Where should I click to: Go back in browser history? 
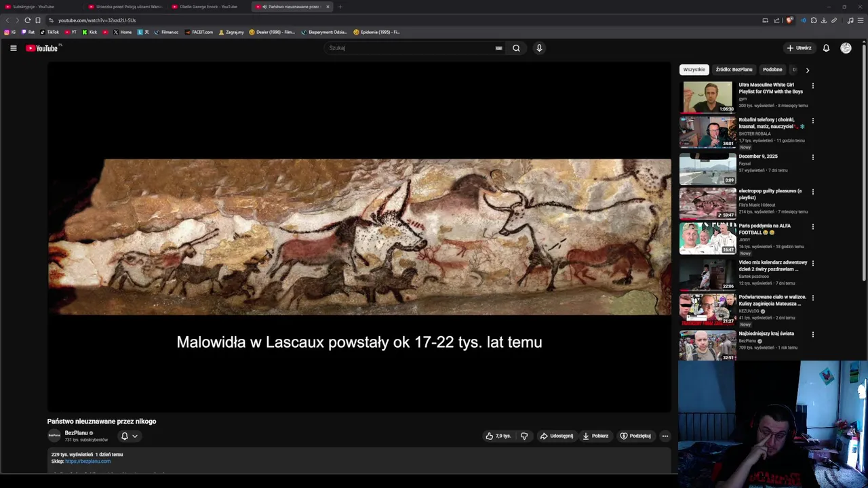[x=8, y=20]
